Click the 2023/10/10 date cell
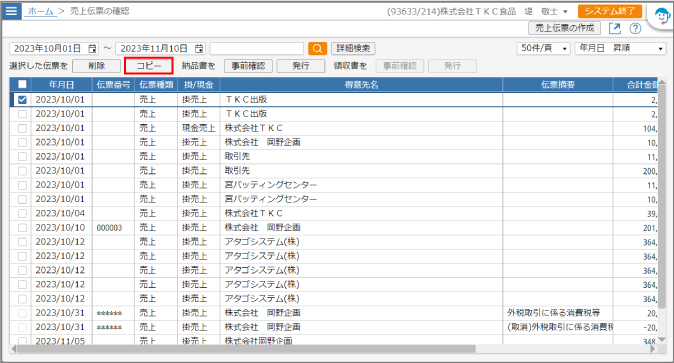 coord(60,228)
